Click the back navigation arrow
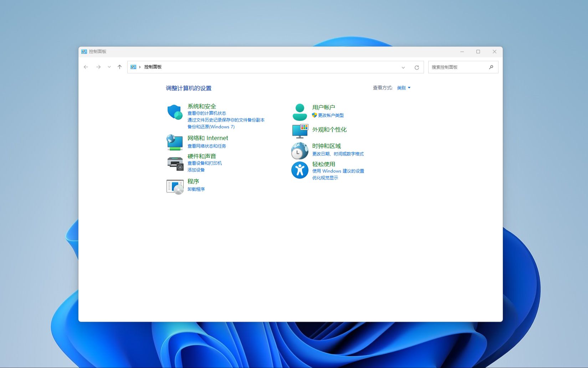This screenshot has width=588, height=368. pos(86,67)
